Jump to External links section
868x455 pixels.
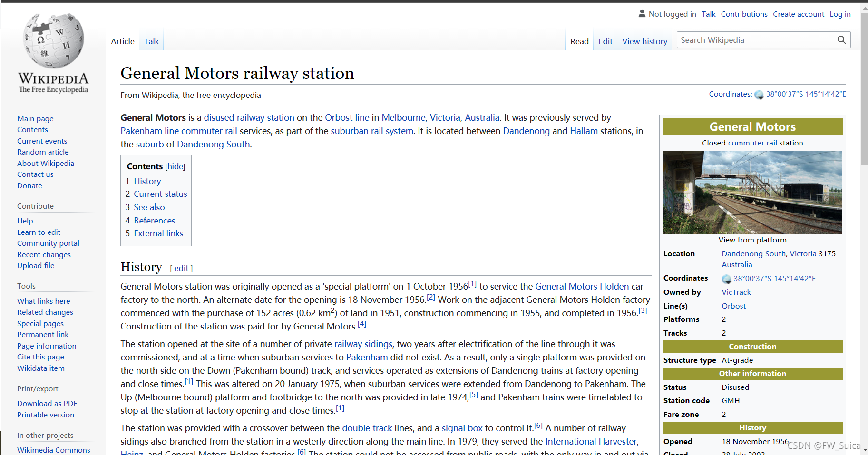tap(158, 233)
